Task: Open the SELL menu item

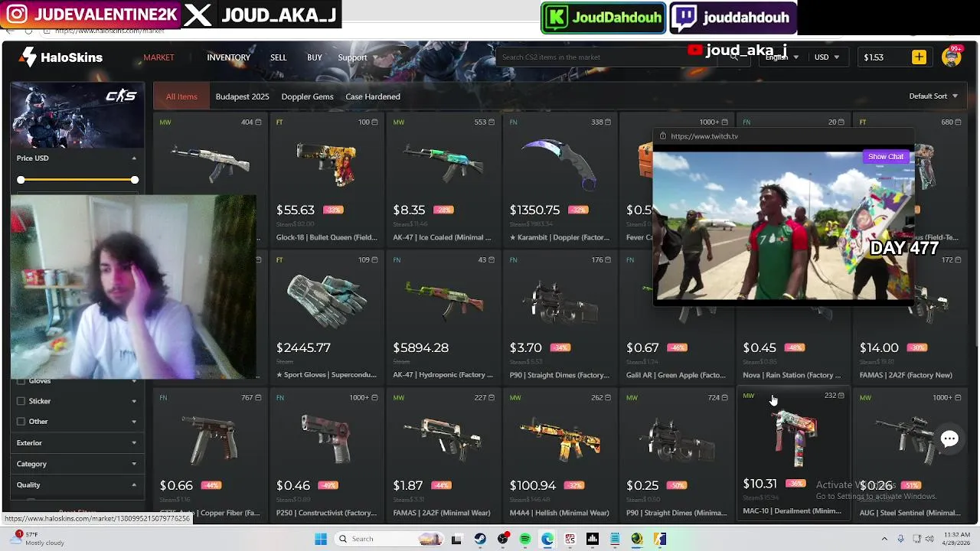Action: (x=278, y=57)
